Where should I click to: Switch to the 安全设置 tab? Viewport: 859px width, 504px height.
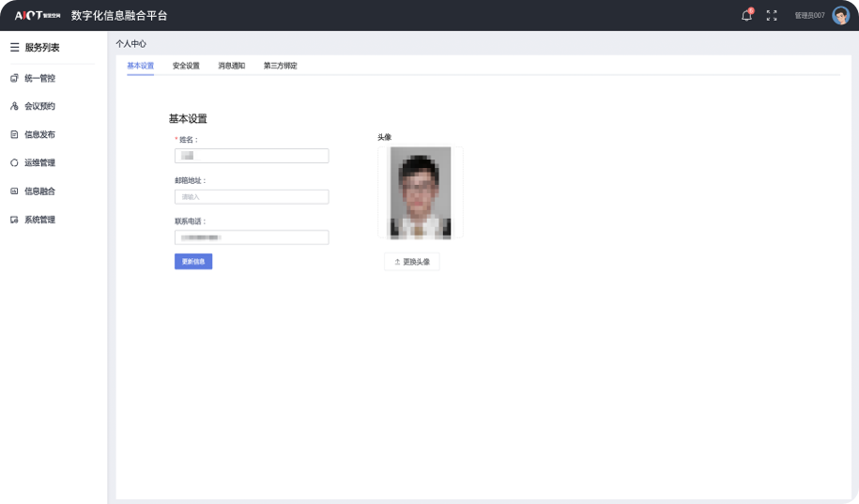pos(186,66)
